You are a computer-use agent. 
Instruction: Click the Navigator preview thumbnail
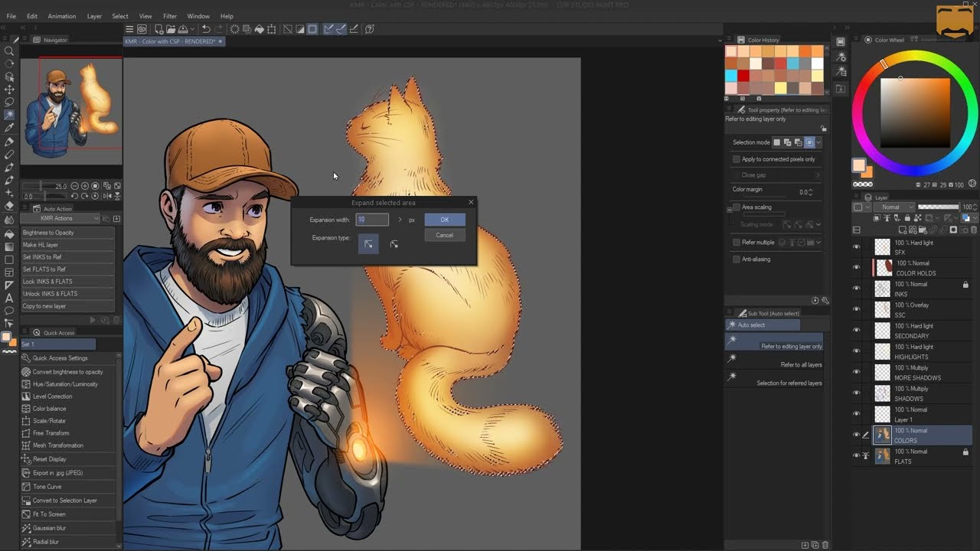pyautogui.click(x=71, y=111)
